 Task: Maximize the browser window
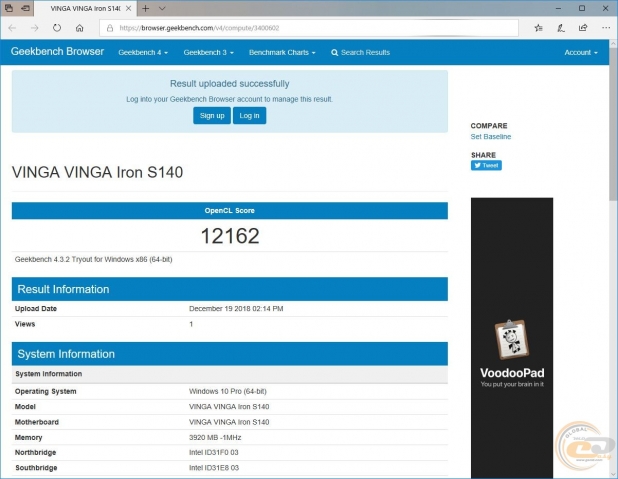click(x=582, y=8)
